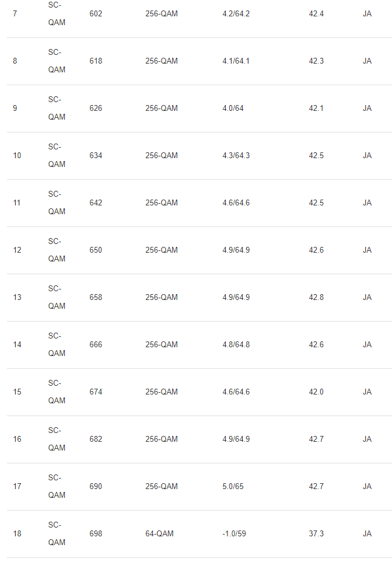Select the power reading 4.0/64
This screenshot has width=392, height=562.
233,108
